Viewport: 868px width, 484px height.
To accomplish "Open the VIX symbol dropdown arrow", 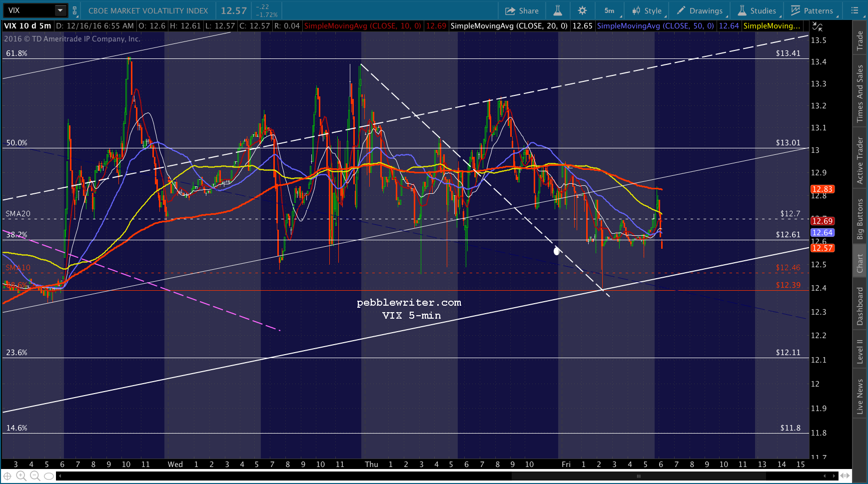I will coord(60,10).
